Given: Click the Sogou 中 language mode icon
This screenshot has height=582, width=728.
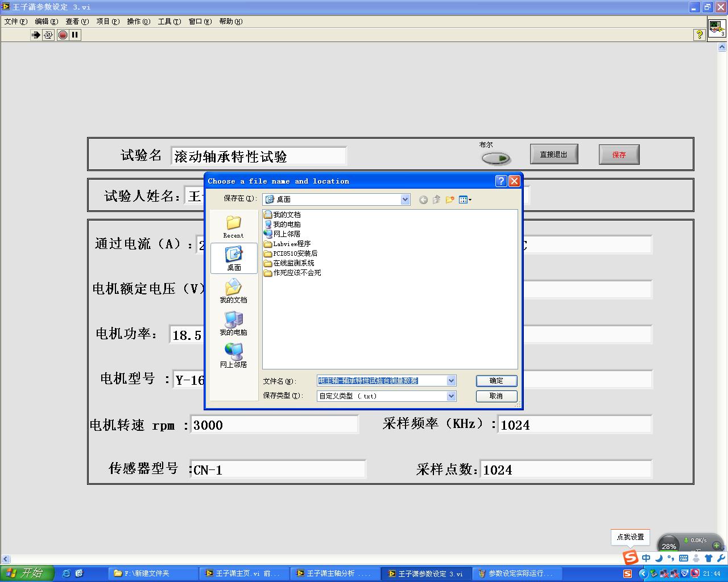Looking at the screenshot, I should click(646, 558).
